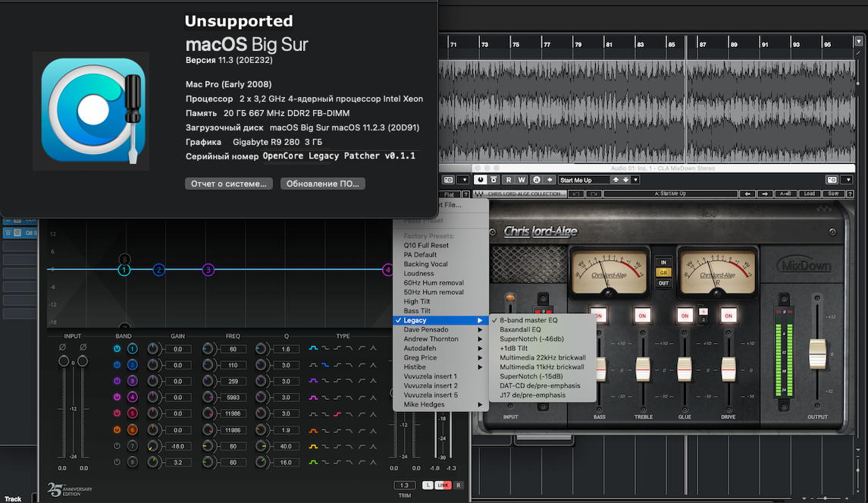Click the Write automation W button
This screenshot has height=503, width=868.
point(522,180)
